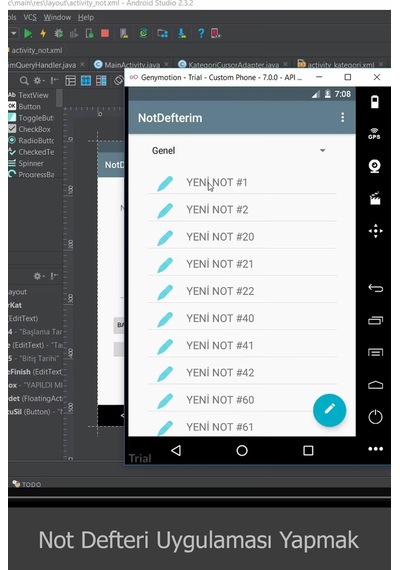Open Genymotion screen capture clapperboard icon
The width and height of the screenshot is (400, 570).
[x=375, y=198]
